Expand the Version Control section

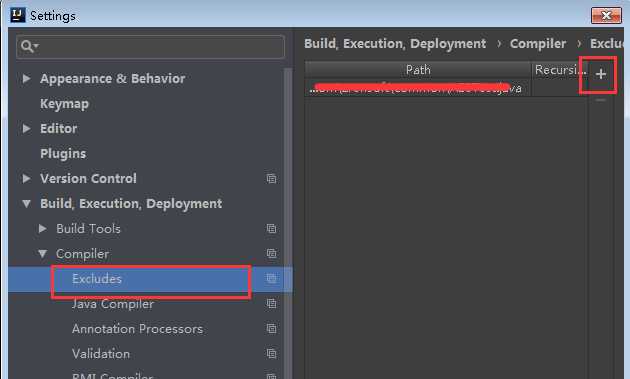pyautogui.click(x=27, y=178)
